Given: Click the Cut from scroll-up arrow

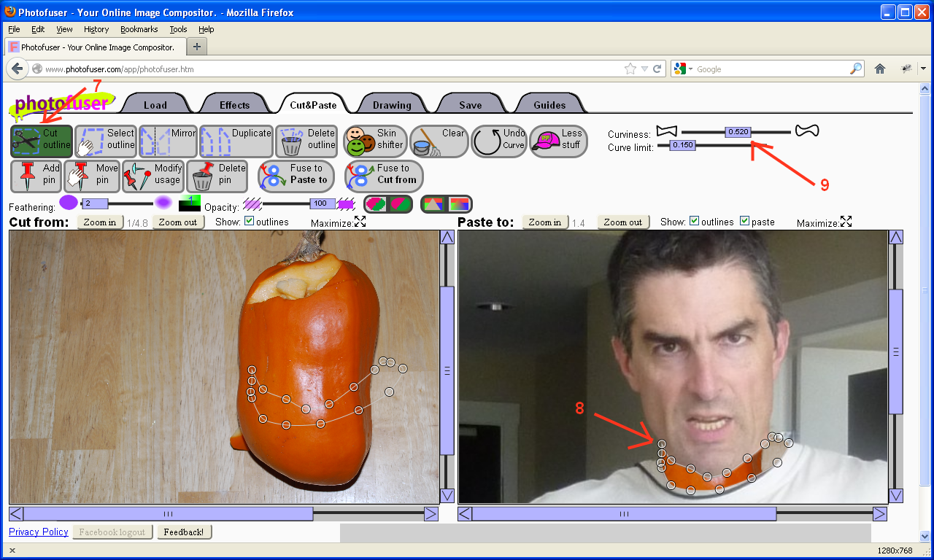Looking at the screenshot, I should (x=447, y=237).
